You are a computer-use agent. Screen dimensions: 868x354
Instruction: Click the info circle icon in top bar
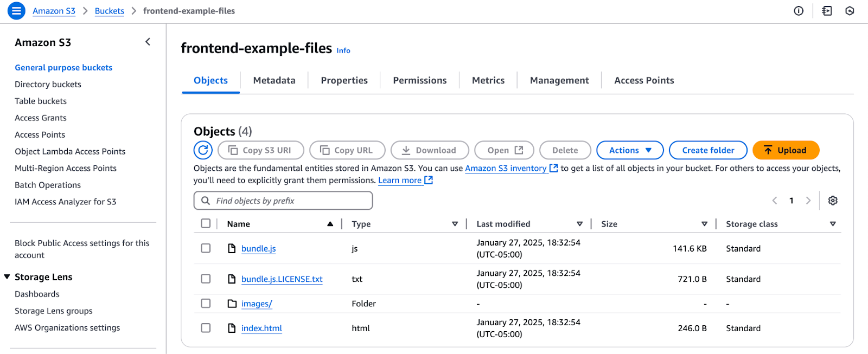[x=799, y=11]
